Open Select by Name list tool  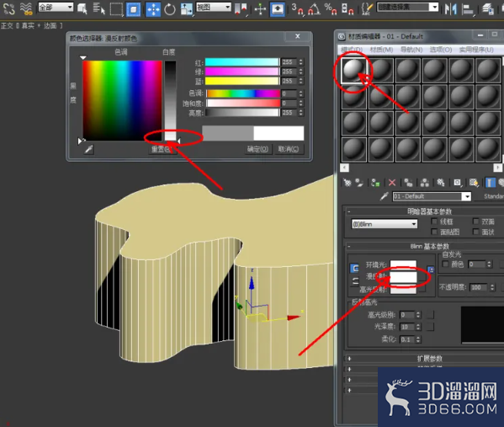click(98, 8)
